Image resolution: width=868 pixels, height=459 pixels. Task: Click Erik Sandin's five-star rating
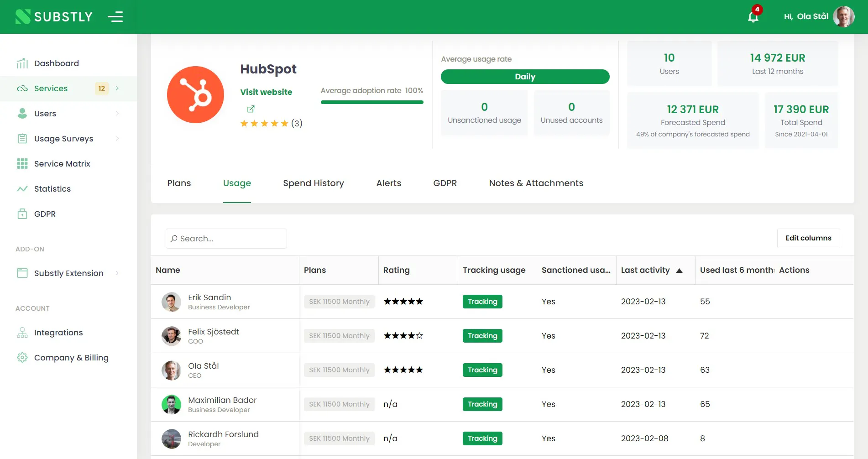click(x=403, y=302)
